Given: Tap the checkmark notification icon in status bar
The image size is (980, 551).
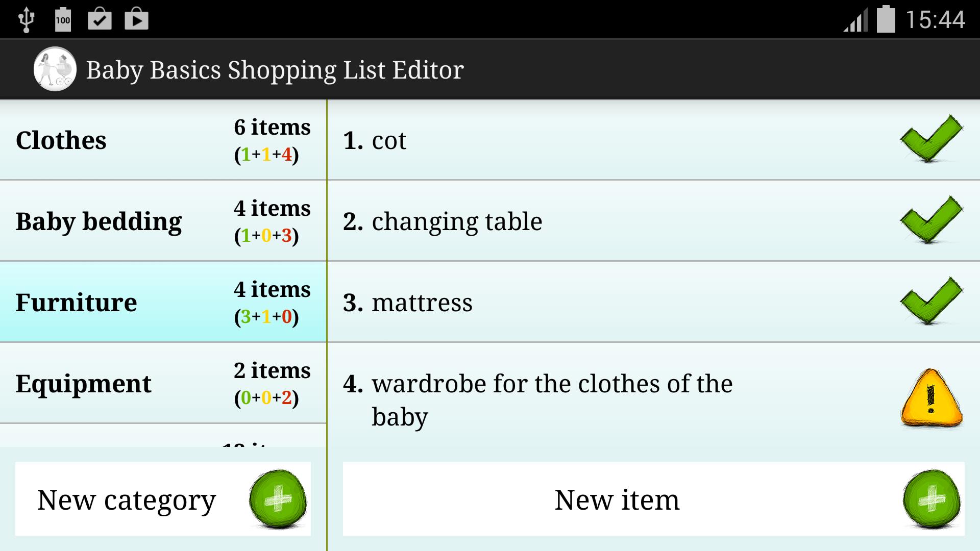Looking at the screenshot, I should (x=100, y=18).
